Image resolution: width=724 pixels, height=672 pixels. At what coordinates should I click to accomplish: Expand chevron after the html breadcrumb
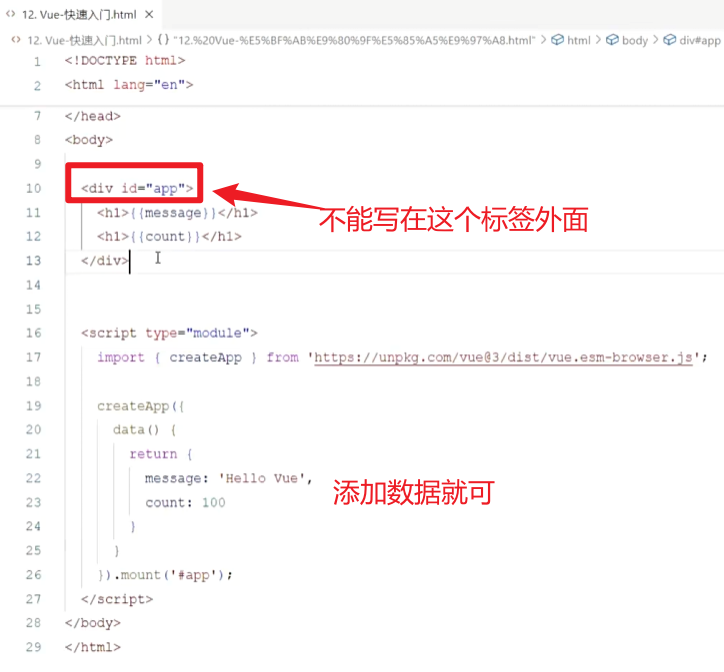click(598, 40)
